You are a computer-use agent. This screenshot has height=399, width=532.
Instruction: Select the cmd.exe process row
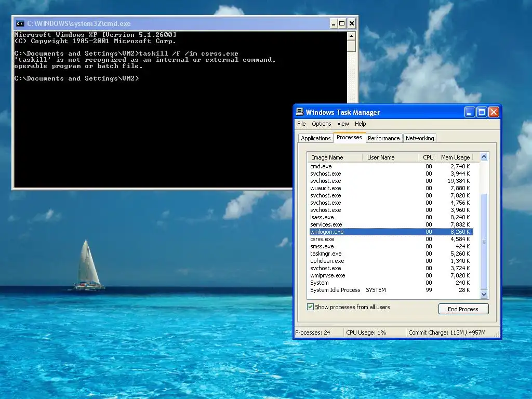391,166
